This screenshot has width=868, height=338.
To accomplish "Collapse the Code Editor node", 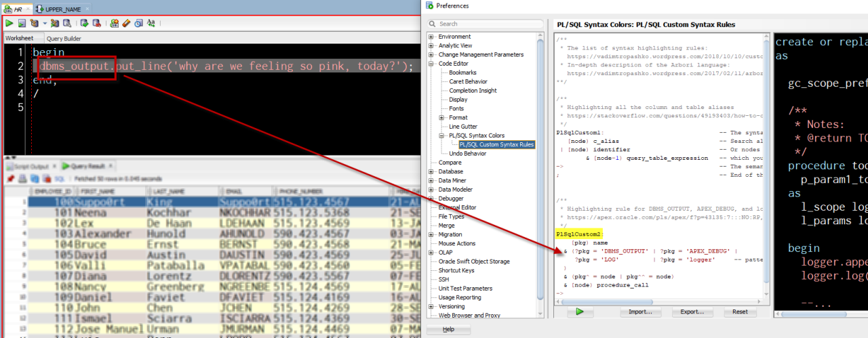I will coord(431,64).
